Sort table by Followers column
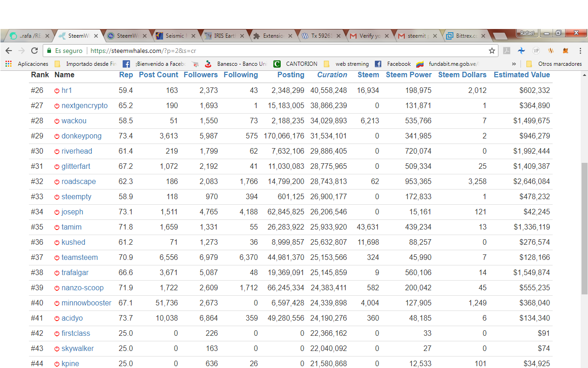 click(x=201, y=75)
